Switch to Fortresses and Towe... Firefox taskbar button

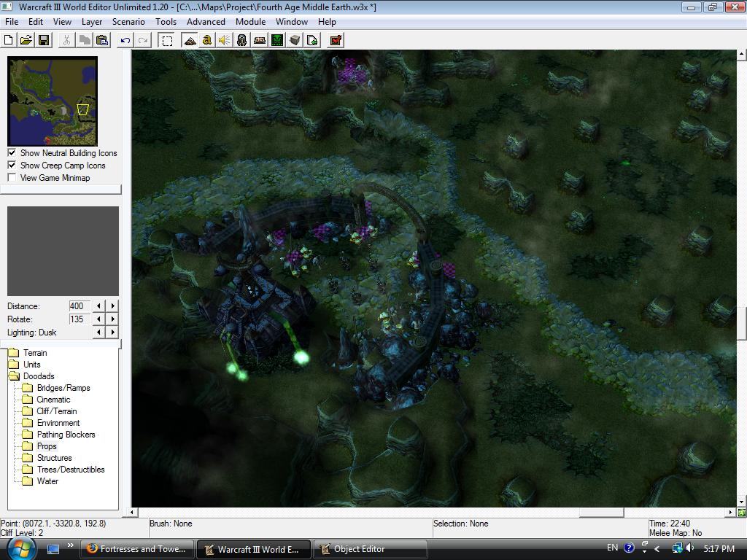pos(137,549)
